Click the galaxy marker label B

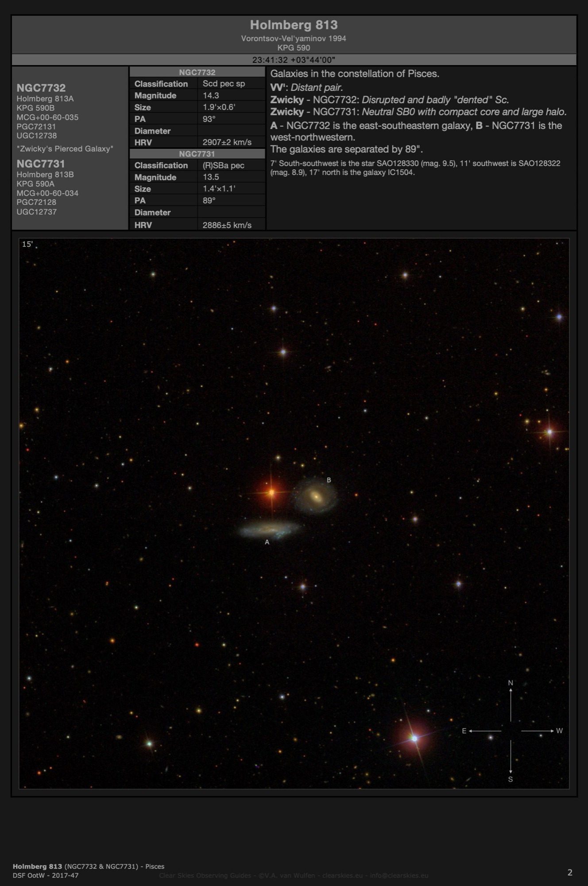tap(329, 480)
